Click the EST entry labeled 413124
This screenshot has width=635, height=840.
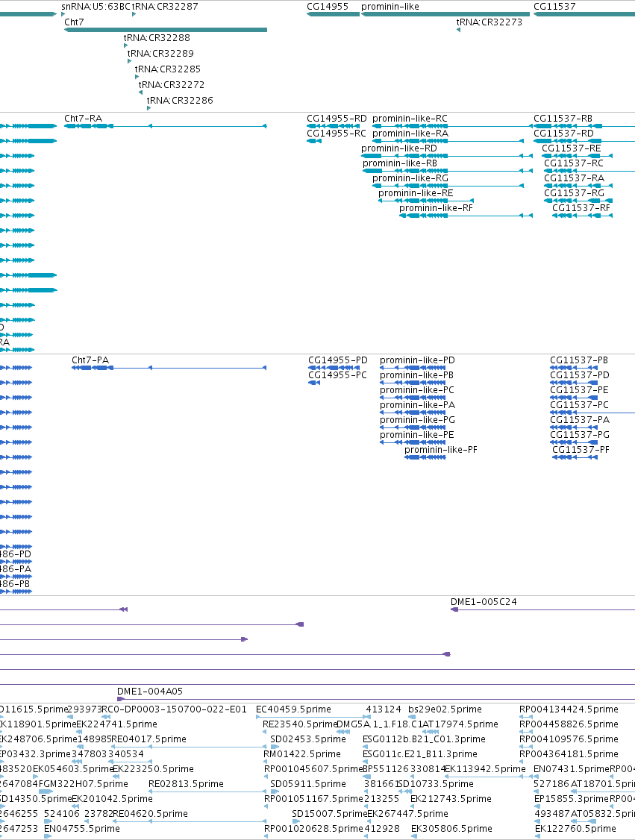pyautogui.click(x=384, y=709)
